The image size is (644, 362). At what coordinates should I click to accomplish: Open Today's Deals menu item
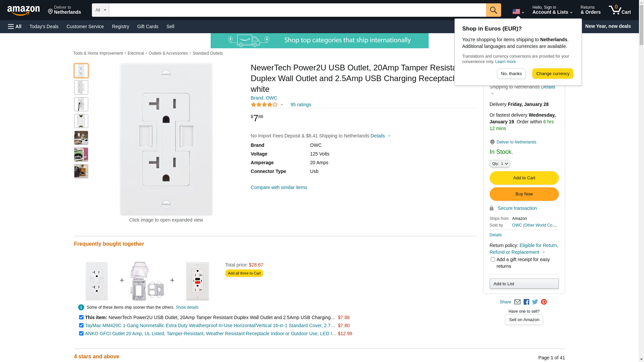point(44,26)
